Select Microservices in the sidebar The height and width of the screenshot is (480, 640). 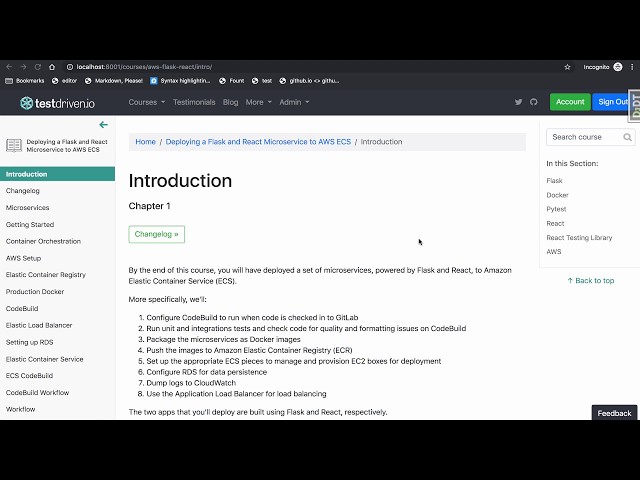tap(27, 208)
